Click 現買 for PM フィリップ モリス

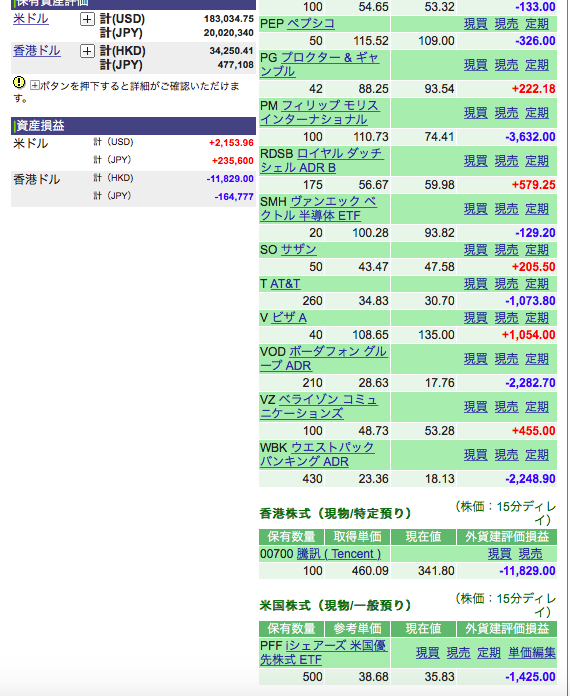476,113
